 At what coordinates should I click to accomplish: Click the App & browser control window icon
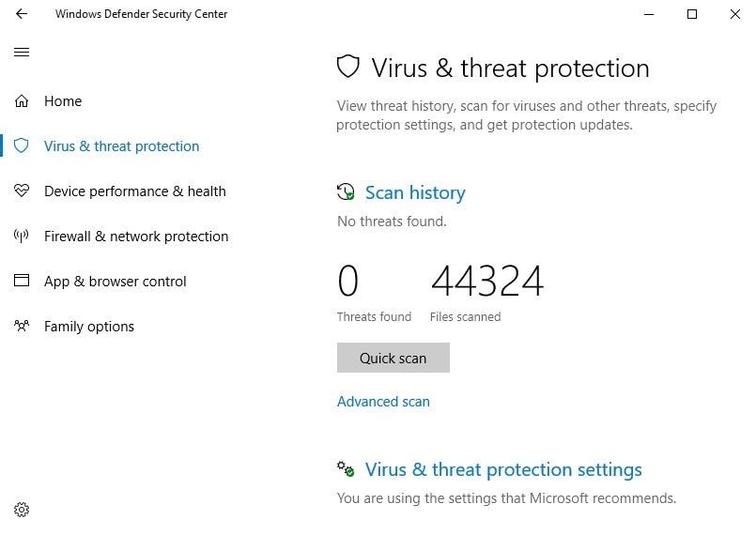(22, 282)
